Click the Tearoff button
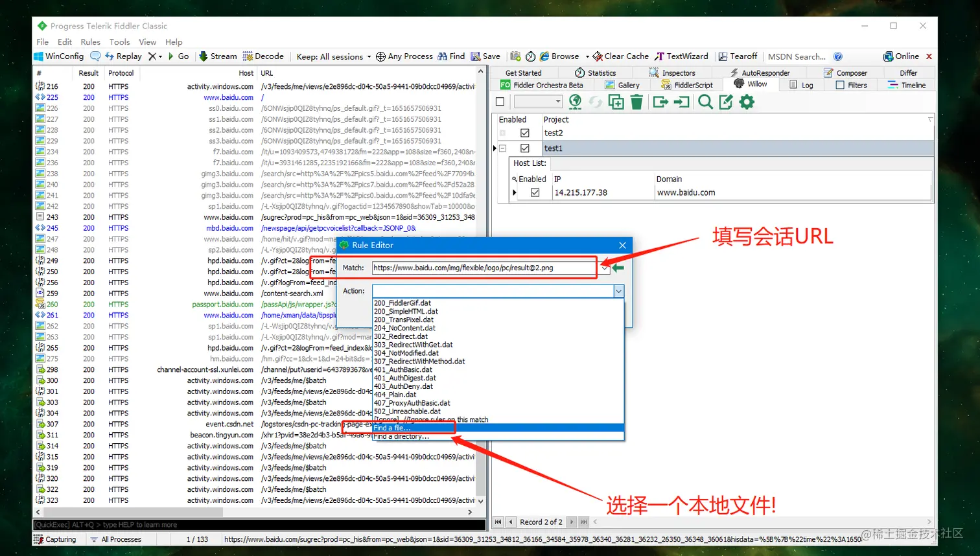 pyautogui.click(x=738, y=56)
